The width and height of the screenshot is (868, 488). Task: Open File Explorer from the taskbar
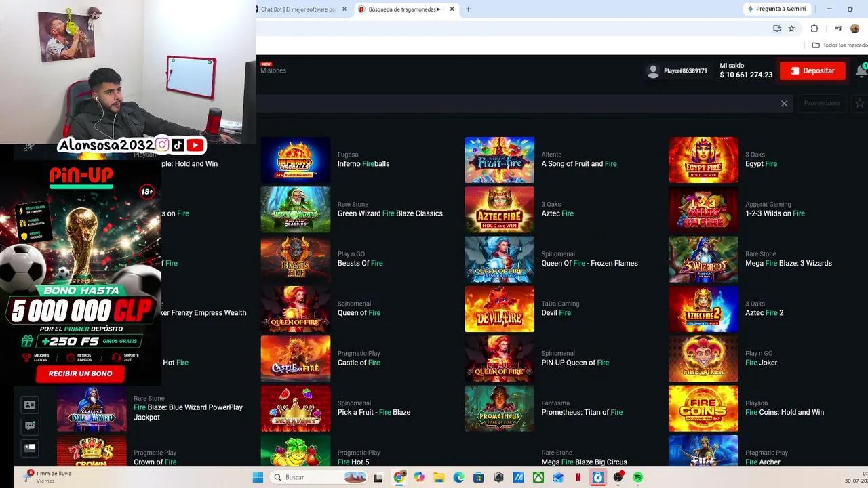pos(439,477)
